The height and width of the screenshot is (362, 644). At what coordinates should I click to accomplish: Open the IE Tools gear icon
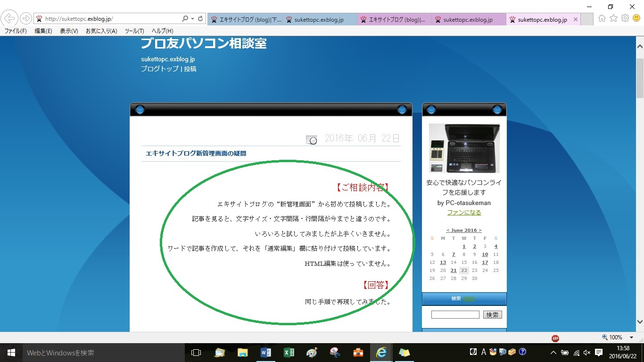pos(625,18)
